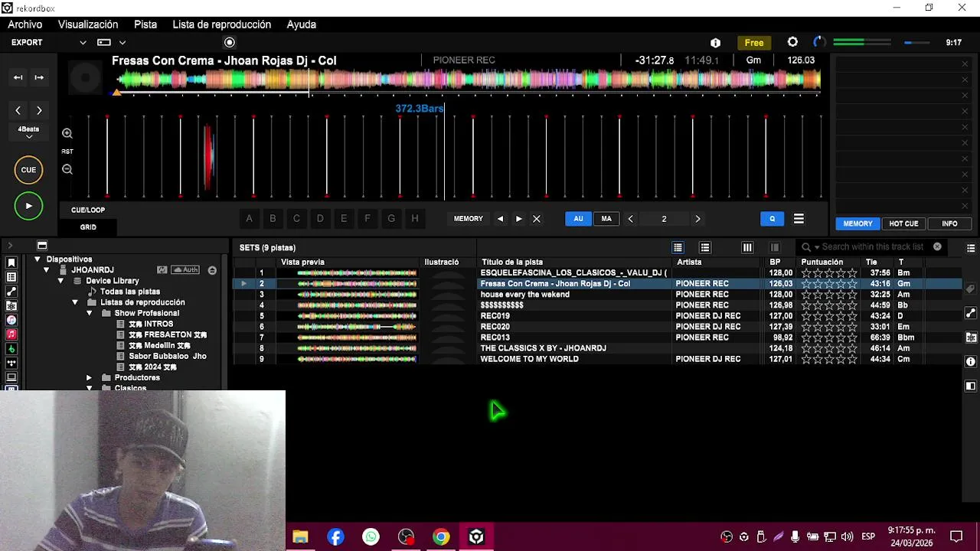Screen dimensions: 980x551
Task: Open the Lista de reproducción menu
Action: tap(222, 24)
